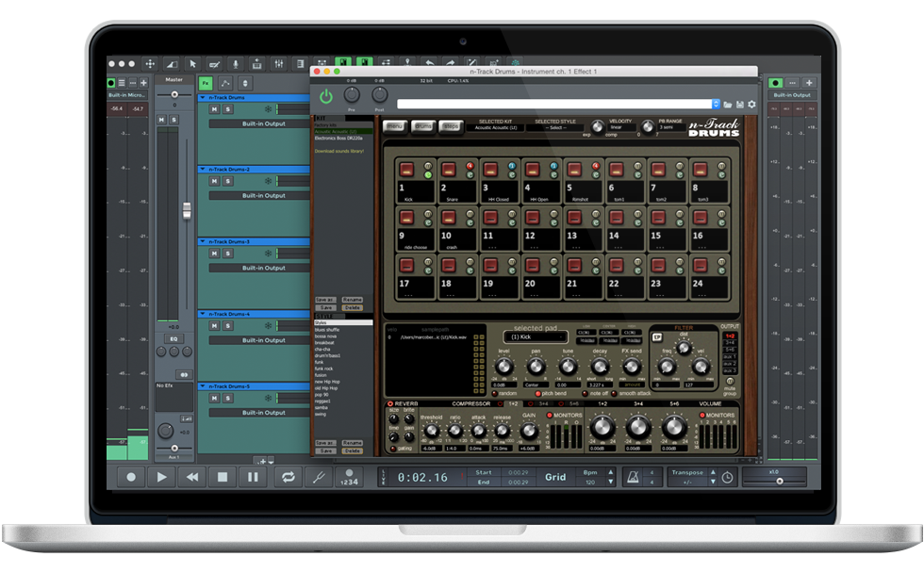Image resolution: width=924 pixels, height=573 pixels.
Task: Stop playback with the Stop button
Action: tap(223, 477)
